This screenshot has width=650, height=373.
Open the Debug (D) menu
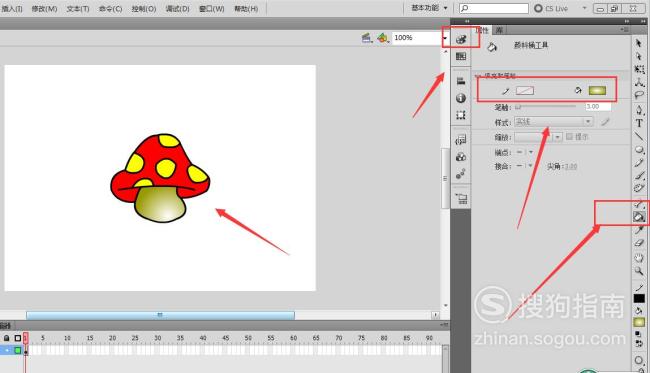[177, 8]
